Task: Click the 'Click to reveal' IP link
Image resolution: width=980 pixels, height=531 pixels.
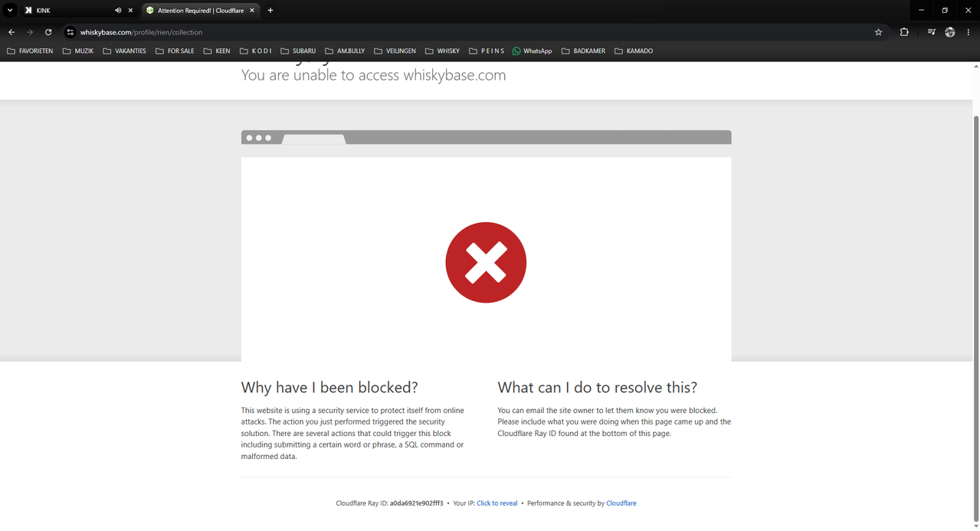Action: point(497,503)
